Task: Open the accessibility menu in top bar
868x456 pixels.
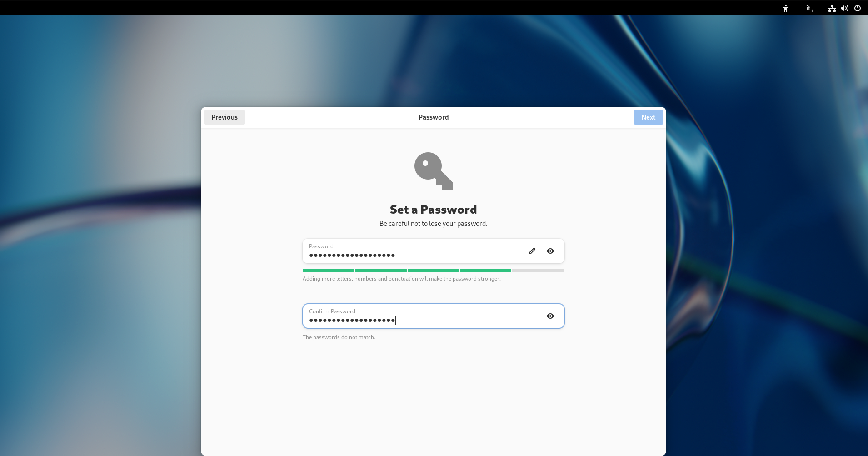Action: (x=786, y=8)
